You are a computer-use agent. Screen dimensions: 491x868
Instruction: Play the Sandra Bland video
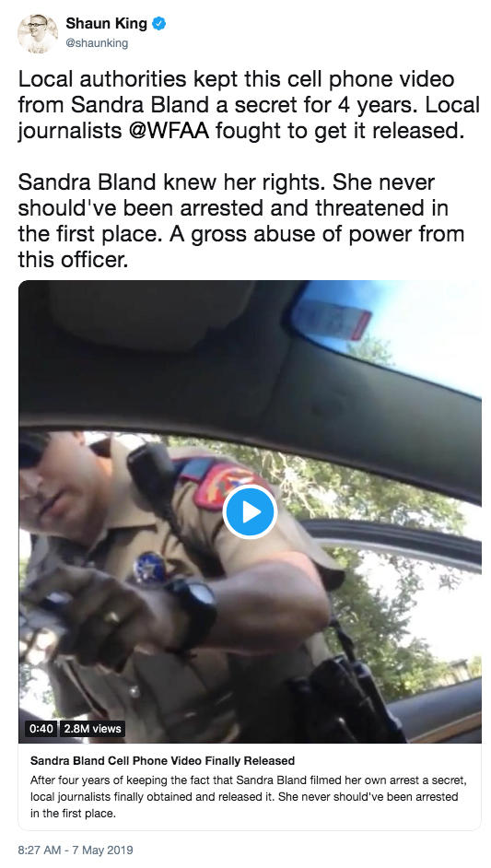pos(250,512)
